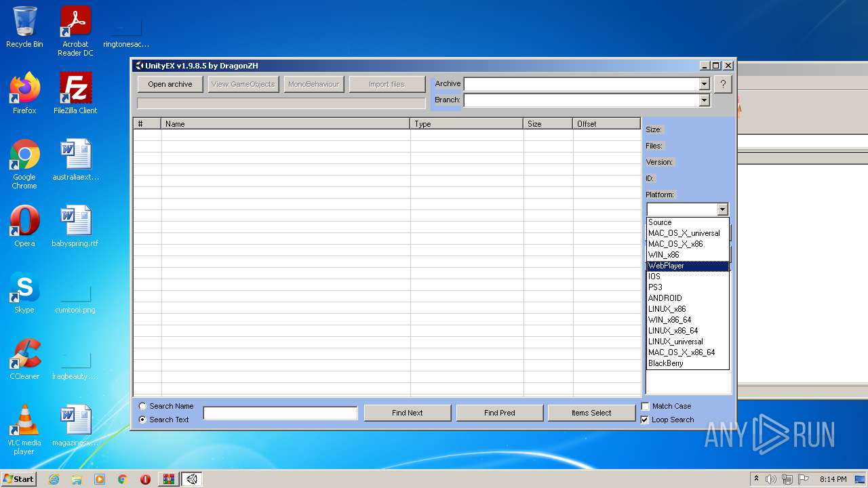Click the question mark help button
Viewport: 868px width, 488px height.
(x=723, y=85)
